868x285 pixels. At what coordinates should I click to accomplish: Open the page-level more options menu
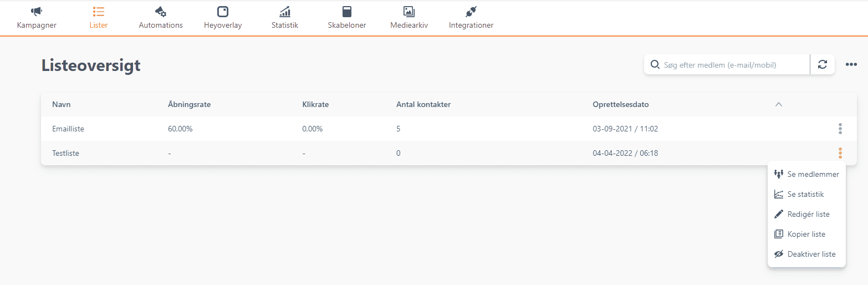pos(851,65)
